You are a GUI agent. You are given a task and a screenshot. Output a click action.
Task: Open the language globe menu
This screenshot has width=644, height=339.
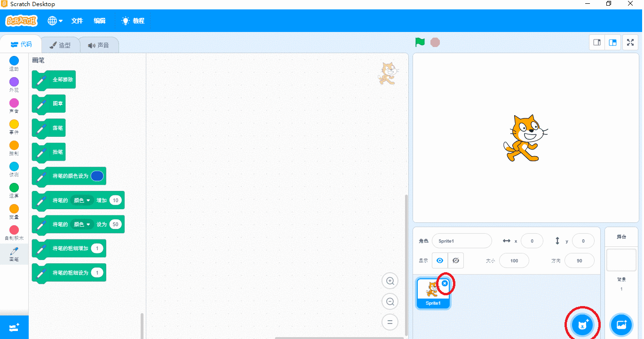pos(55,21)
